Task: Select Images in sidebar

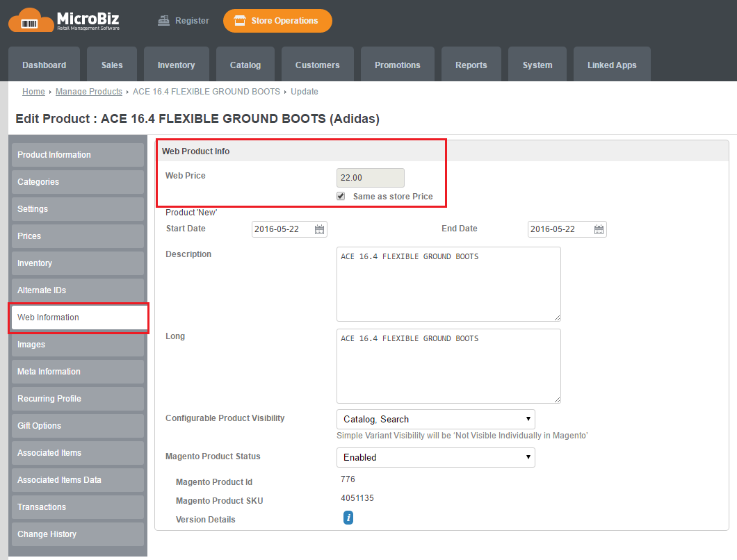Action: [x=78, y=345]
